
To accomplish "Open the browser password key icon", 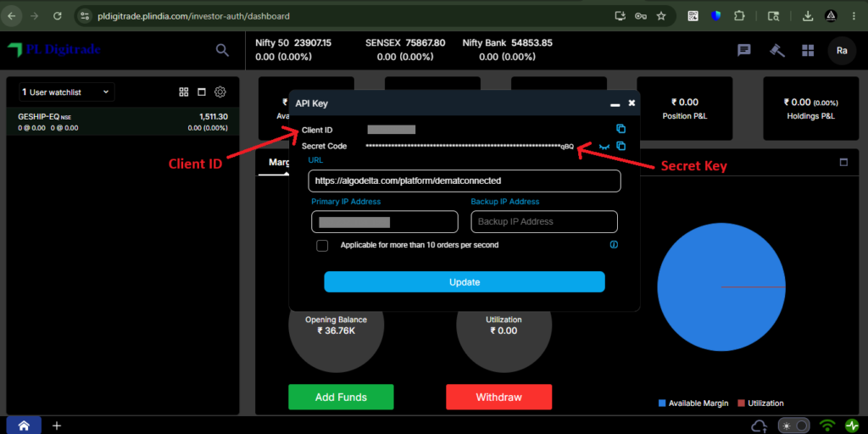I will point(641,16).
